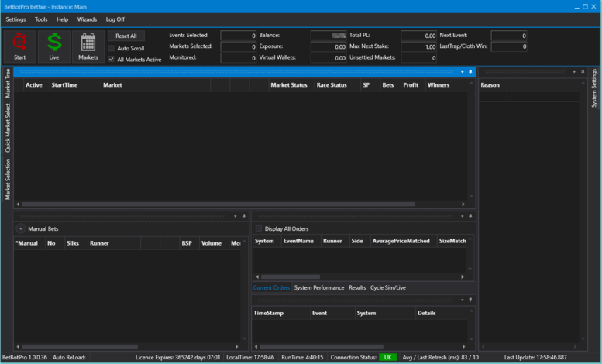Click the Events Selected field
Viewport: 602px width, 364px height.
[239, 36]
